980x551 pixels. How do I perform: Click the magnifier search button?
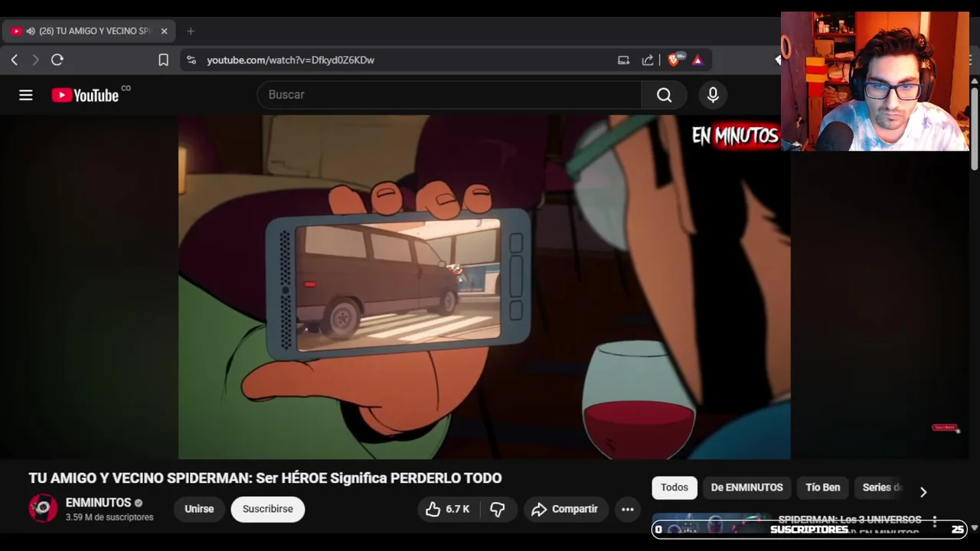pos(664,95)
